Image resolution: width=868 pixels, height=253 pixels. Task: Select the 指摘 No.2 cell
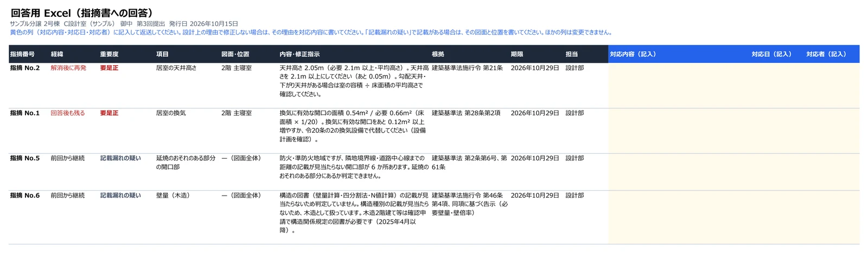(25, 68)
